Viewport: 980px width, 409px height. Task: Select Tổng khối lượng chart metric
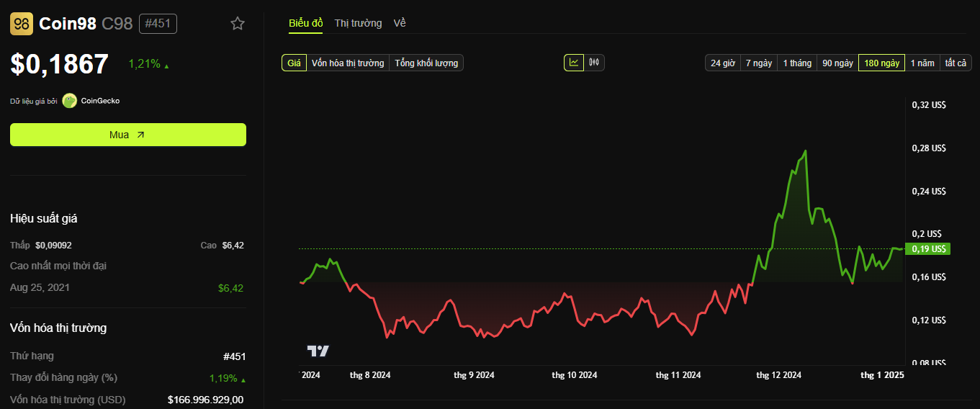pyautogui.click(x=426, y=63)
